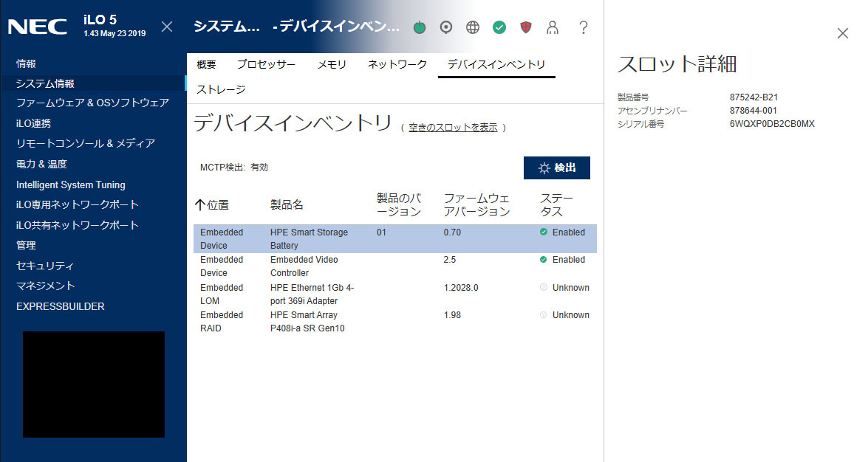This screenshot has height=462, width=868.
Task: Click firmware version 0.70 cell
Action: click(x=452, y=232)
